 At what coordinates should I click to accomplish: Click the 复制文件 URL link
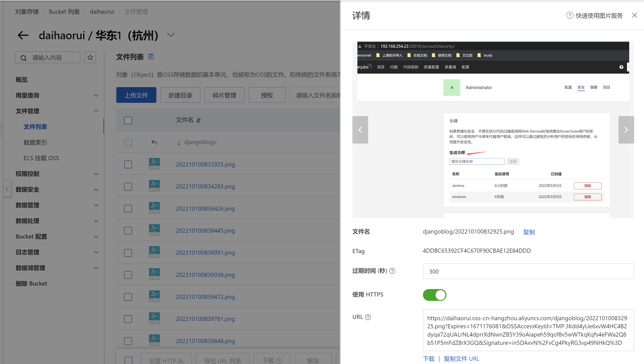[x=461, y=359]
